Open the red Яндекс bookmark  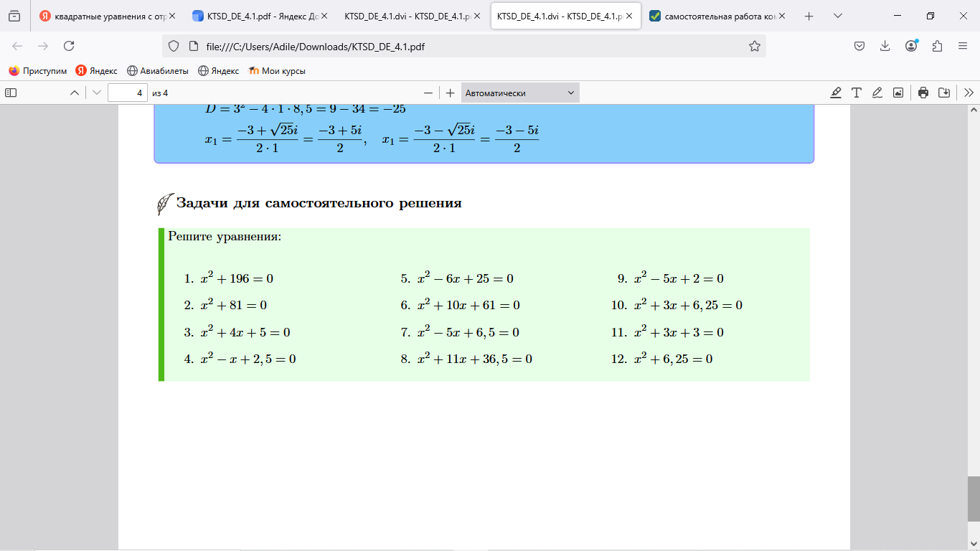pyautogui.click(x=97, y=71)
